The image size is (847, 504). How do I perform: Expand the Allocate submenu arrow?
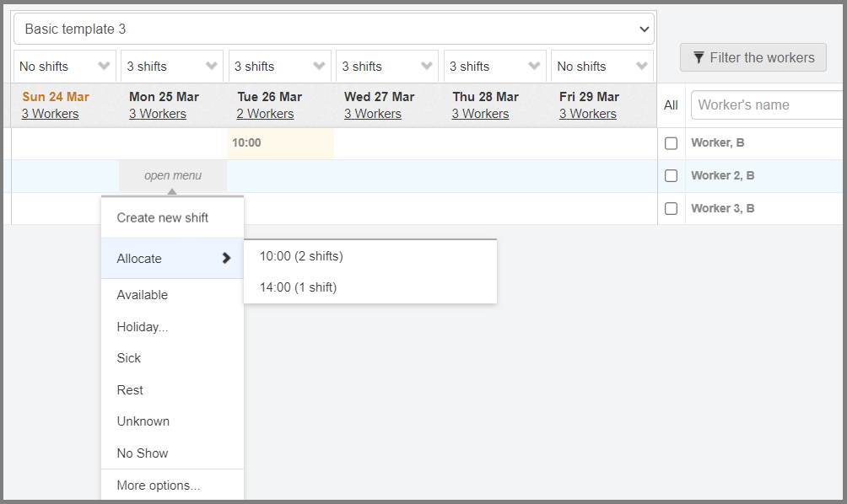[226, 259]
